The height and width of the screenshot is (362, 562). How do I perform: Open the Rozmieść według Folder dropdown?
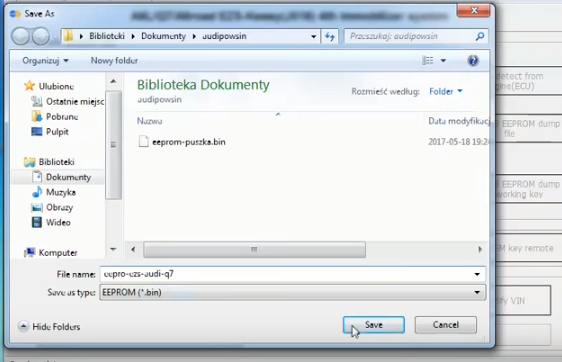click(x=446, y=92)
